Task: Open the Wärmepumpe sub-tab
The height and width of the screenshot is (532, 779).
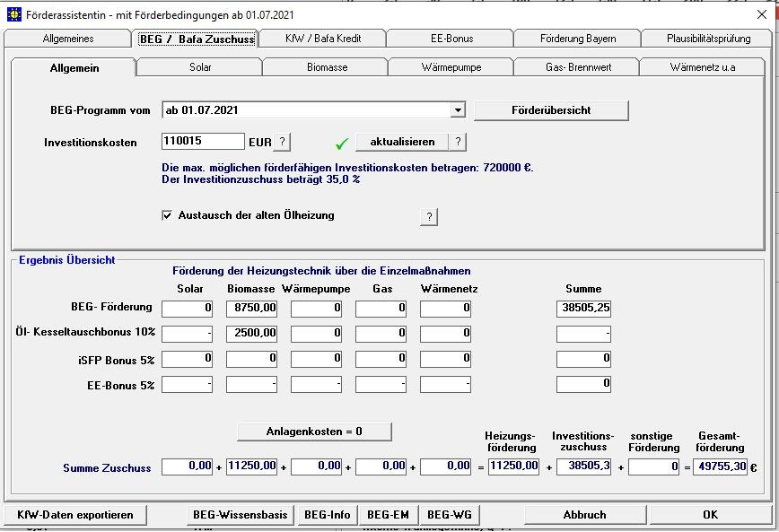Action: tap(451, 67)
